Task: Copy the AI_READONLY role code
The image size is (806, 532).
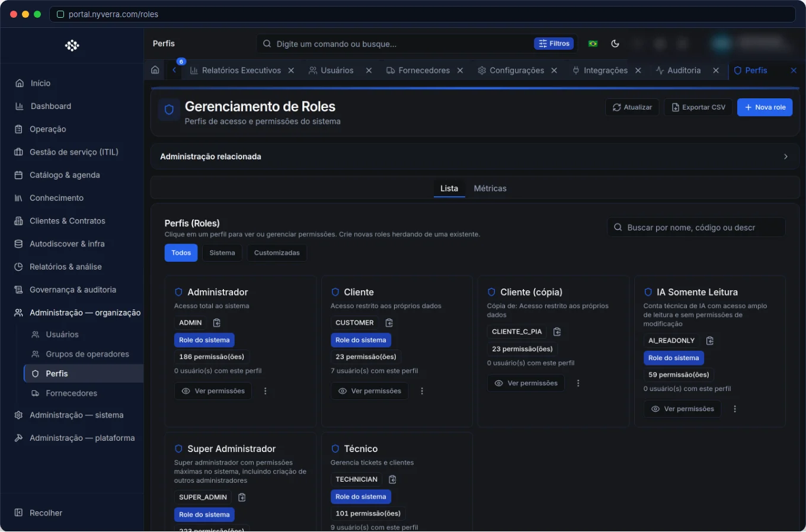Action: [x=710, y=341]
